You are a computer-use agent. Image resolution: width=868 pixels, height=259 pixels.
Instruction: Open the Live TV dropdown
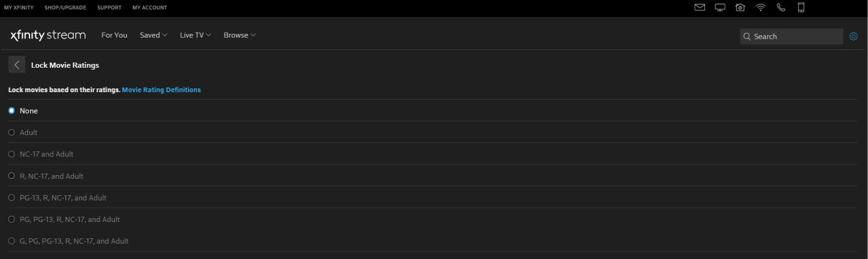195,35
